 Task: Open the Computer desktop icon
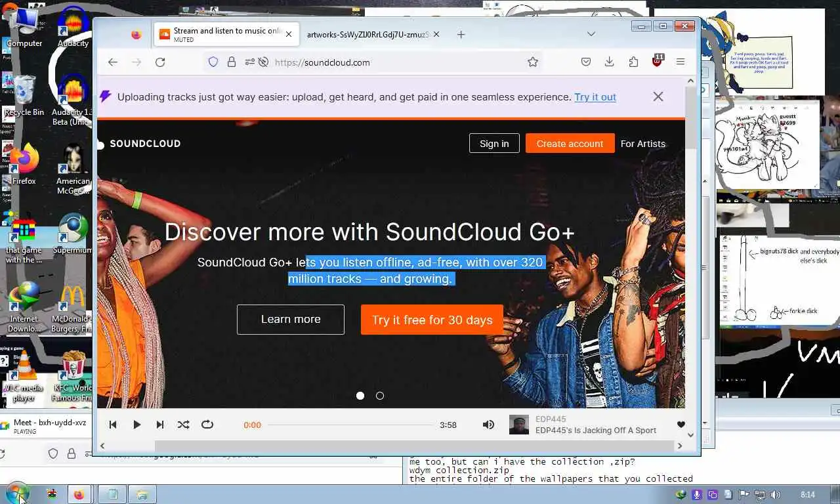click(x=24, y=28)
